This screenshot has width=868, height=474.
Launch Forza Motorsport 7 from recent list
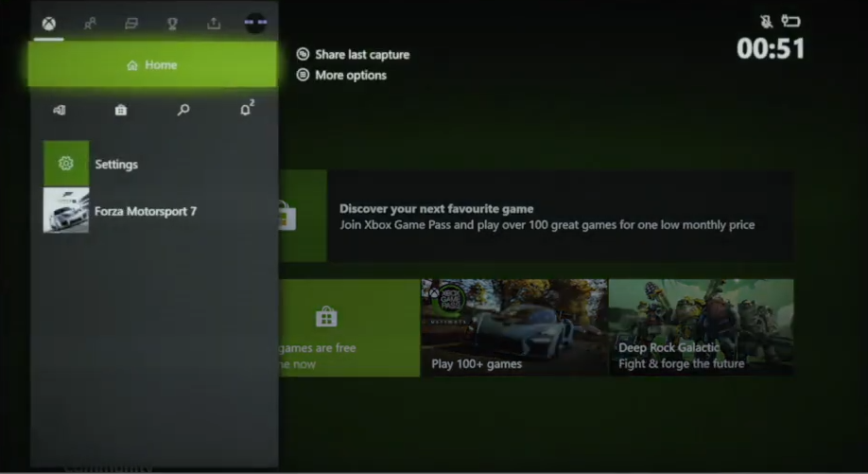pyautogui.click(x=146, y=211)
